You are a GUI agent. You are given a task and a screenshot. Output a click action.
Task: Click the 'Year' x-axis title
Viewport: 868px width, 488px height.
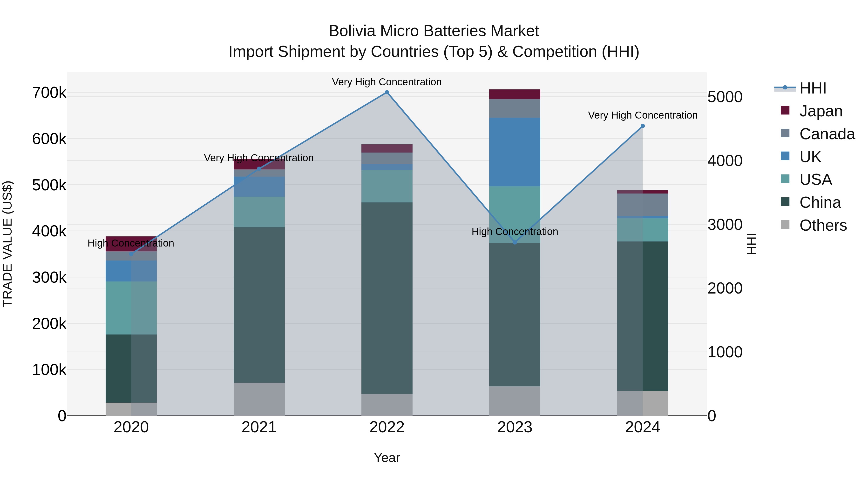387,458
